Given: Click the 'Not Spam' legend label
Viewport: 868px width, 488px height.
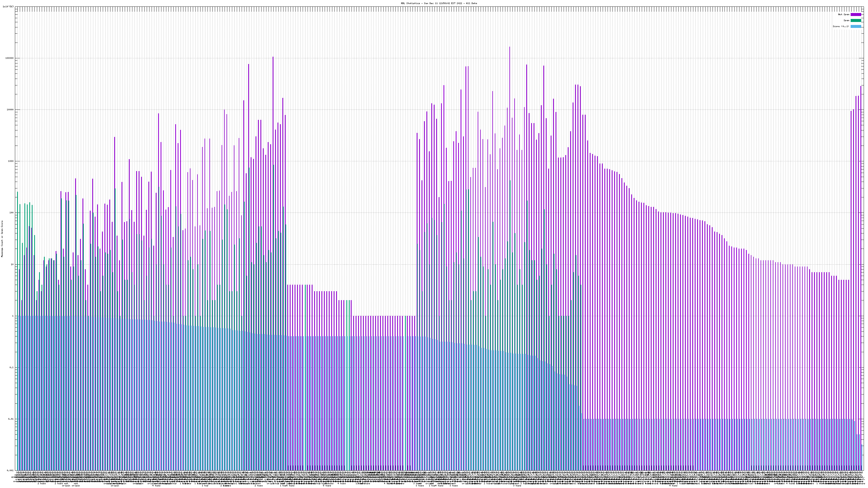Looking at the screenshot, I should [843, 14].
